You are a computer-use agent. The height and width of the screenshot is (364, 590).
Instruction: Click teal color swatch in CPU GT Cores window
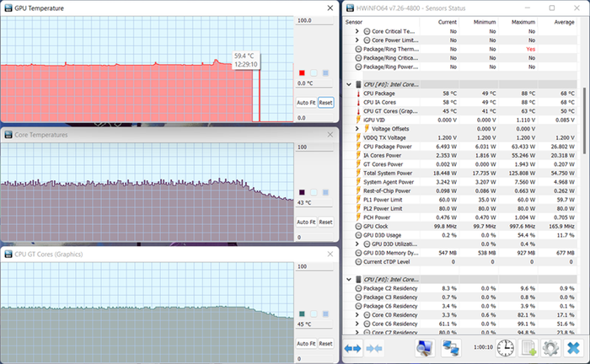point(302,314)
